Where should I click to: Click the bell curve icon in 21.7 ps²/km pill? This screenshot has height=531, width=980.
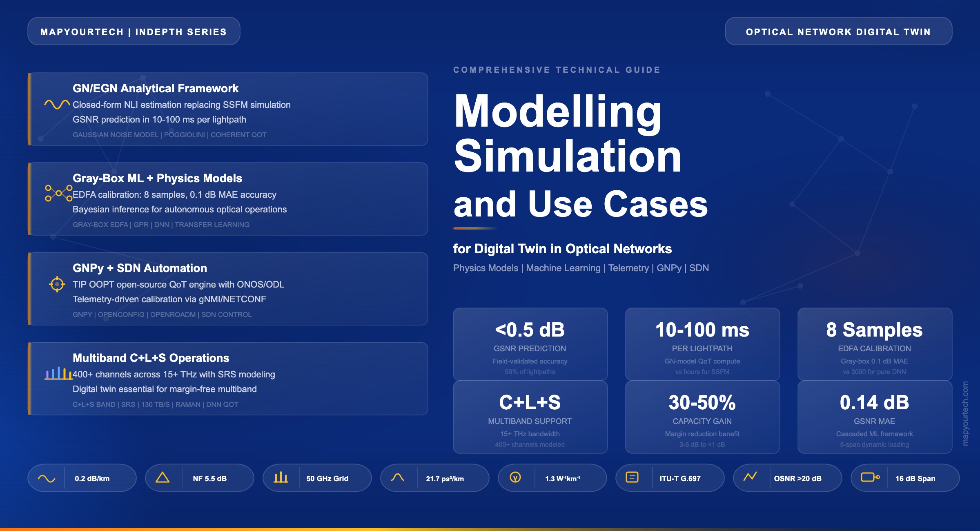click(x=398, y=477)
